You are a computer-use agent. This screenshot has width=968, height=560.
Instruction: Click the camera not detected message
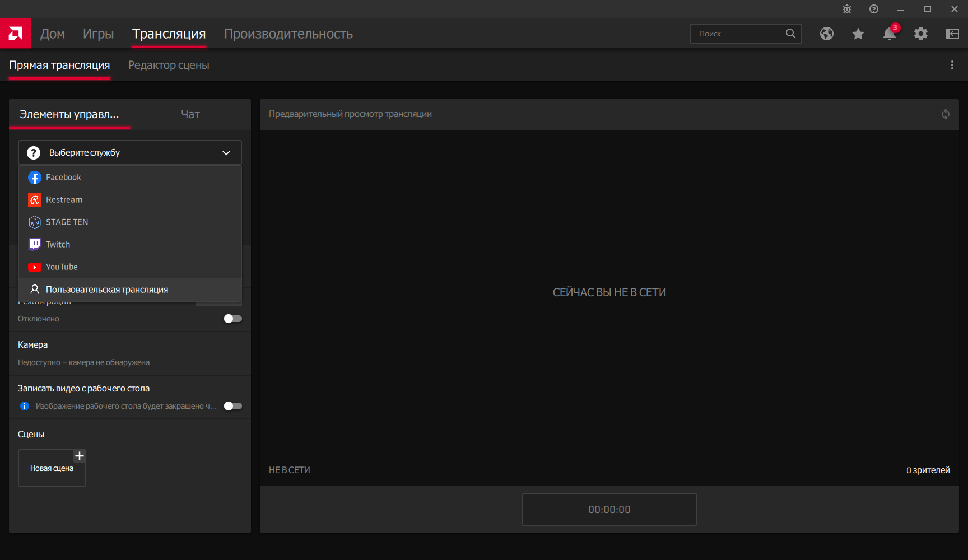[83, 362]
